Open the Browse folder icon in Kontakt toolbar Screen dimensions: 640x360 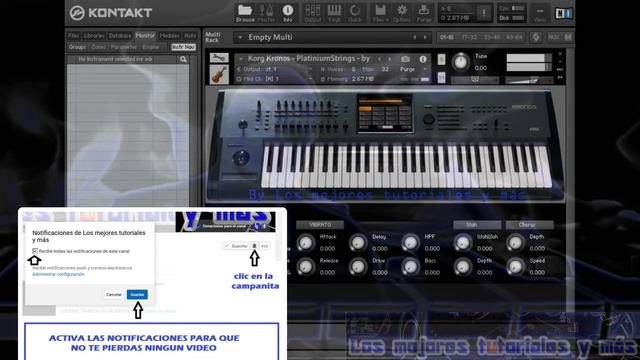pyautogui.click(x=245, y=13)
